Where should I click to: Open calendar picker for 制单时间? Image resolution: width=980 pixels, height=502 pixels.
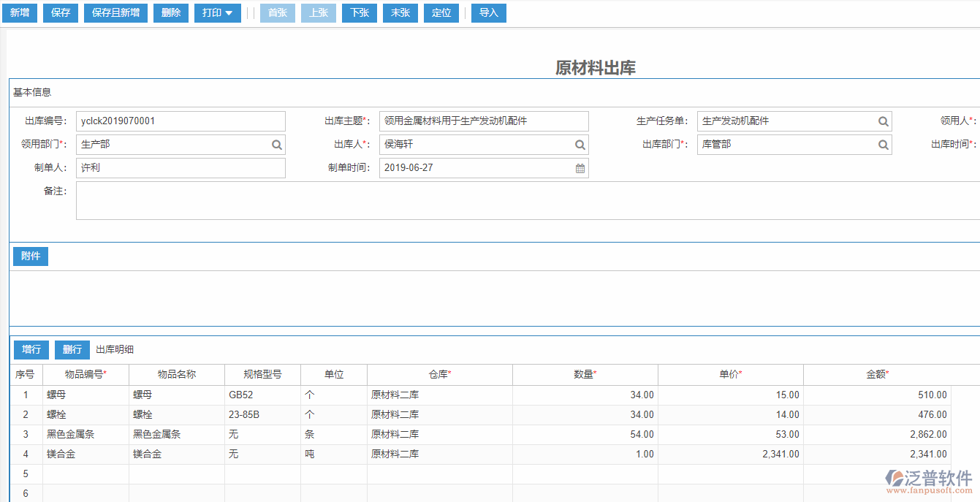pos(580,168)
